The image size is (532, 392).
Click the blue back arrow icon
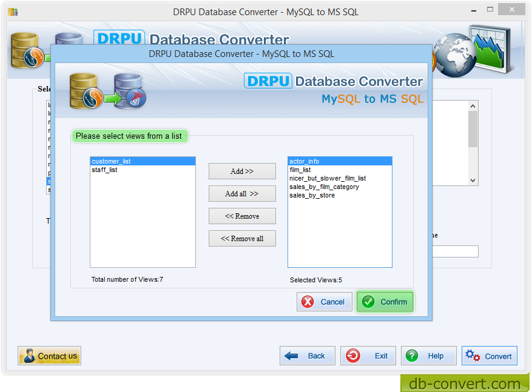pos(291,356)
